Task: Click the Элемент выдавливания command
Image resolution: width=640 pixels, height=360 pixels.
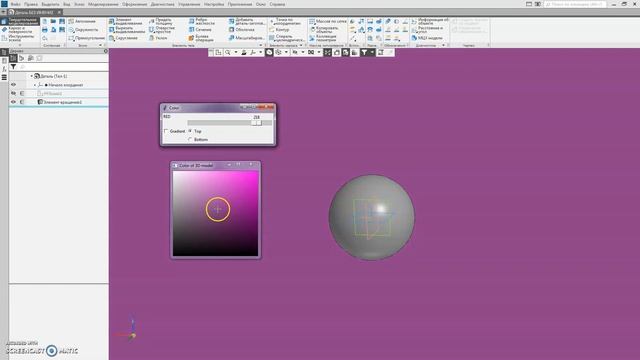Action: pyautogui.click(x=126, y=21)
